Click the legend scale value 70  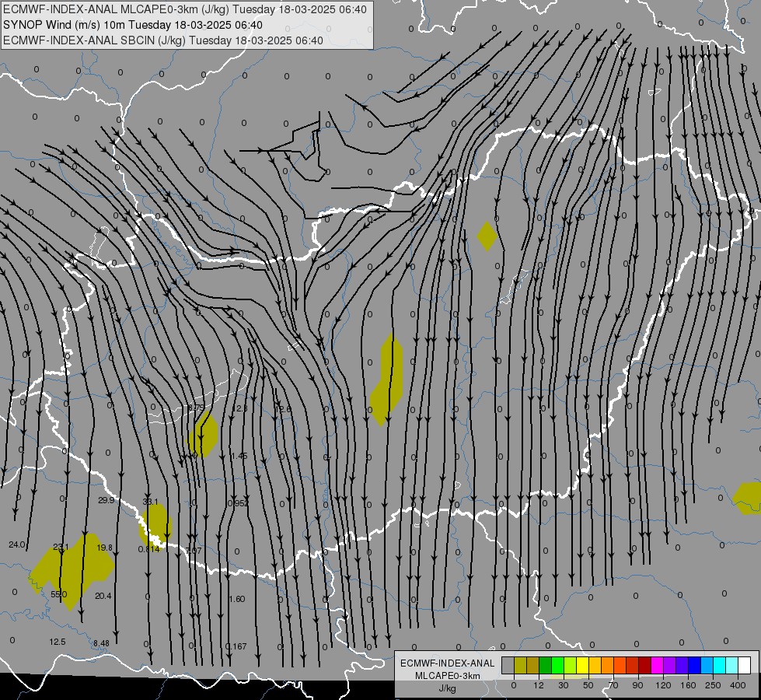pos(613,685)
